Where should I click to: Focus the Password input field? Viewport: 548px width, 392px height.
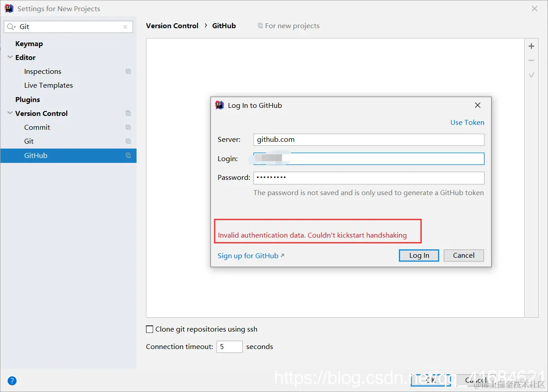point(369,178)
